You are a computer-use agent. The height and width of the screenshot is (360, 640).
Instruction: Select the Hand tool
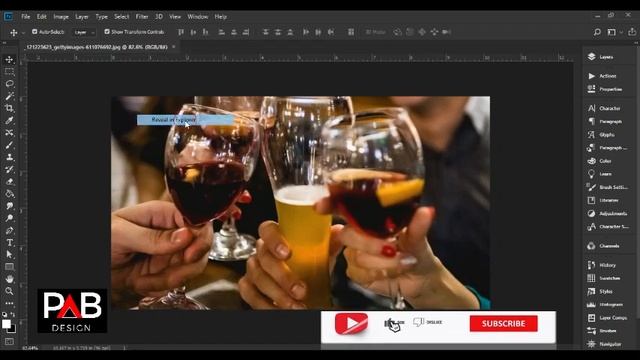(x=9, y=279)
